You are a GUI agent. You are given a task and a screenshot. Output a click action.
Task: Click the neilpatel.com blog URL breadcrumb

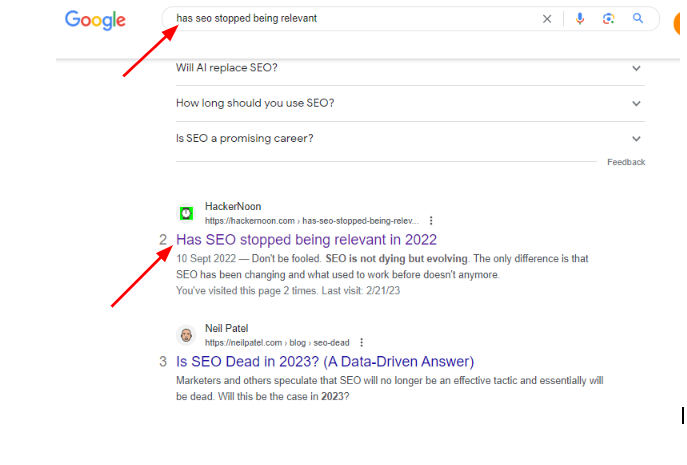click(277, 343)
